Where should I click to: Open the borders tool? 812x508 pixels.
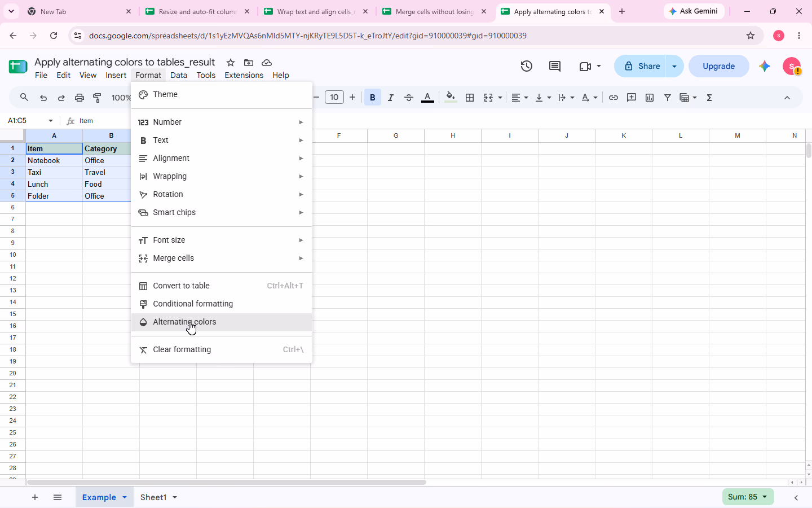click(x=470, y=98)
